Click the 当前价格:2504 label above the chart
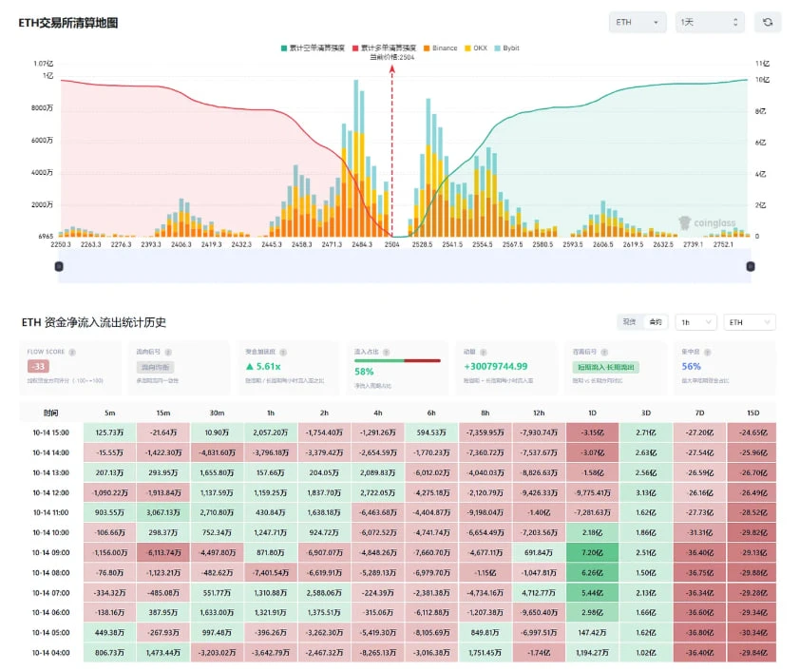 391,57
